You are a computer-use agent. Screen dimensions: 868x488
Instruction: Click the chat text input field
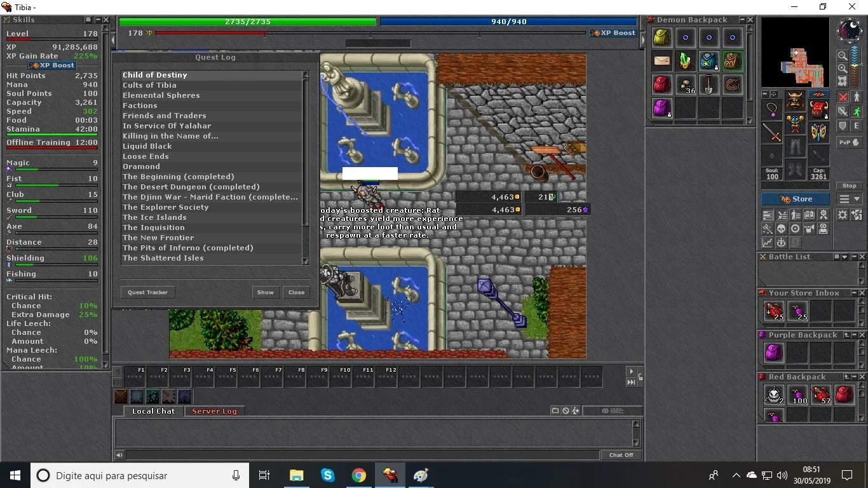(363, 455)
